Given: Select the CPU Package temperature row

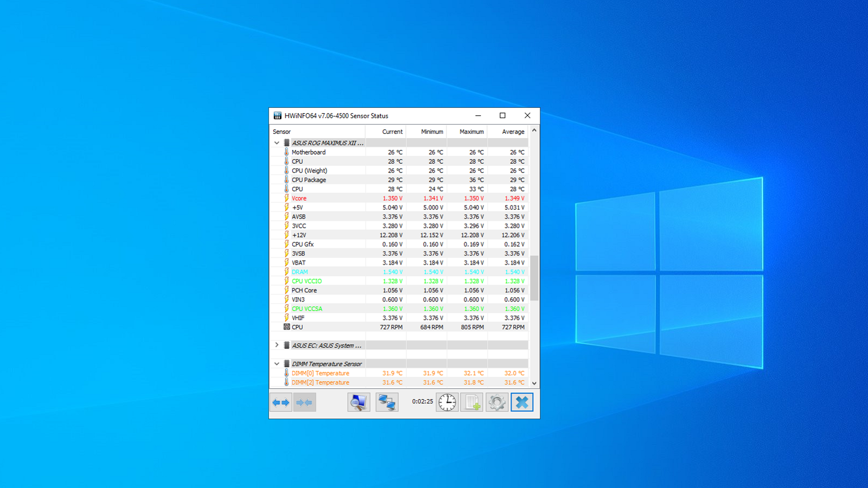Looking at the screenshot, I should tap(309, 180).
